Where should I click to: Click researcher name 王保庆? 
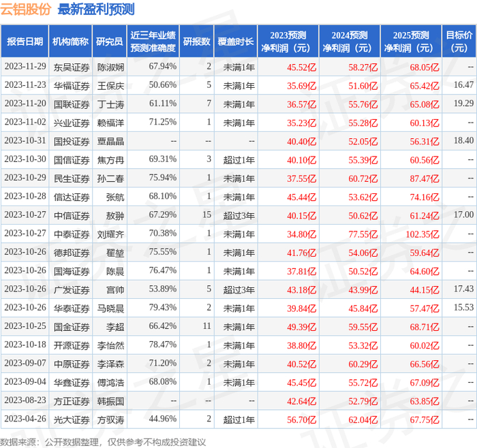(x=110, y=86)
